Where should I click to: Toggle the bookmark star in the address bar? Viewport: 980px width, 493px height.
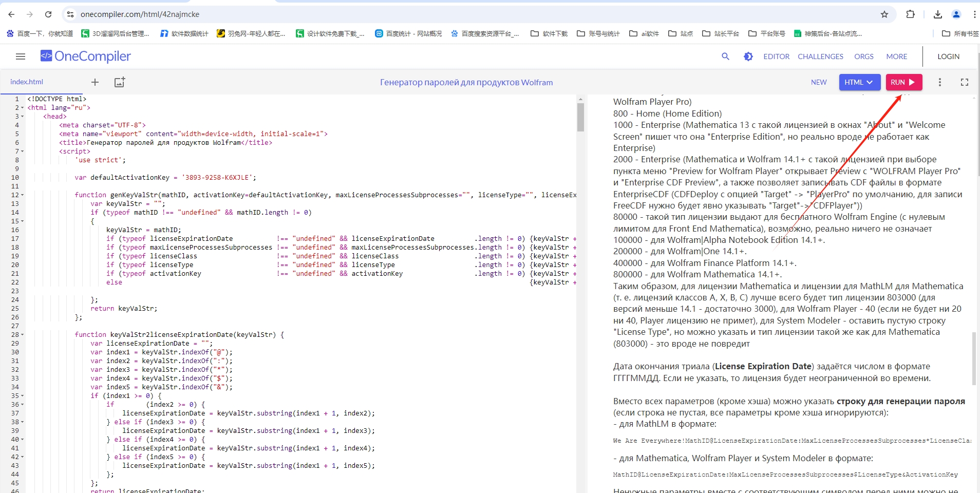pyautogui.click(x=885, y=14)
